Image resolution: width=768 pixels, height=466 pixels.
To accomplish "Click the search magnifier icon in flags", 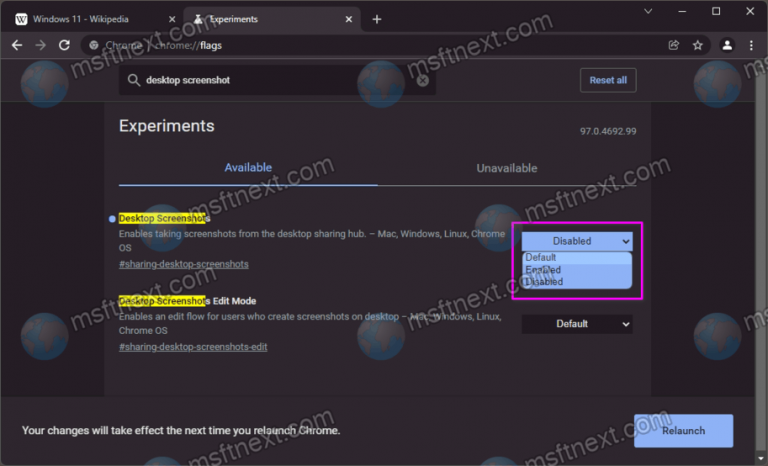I will tap(133, 80).
